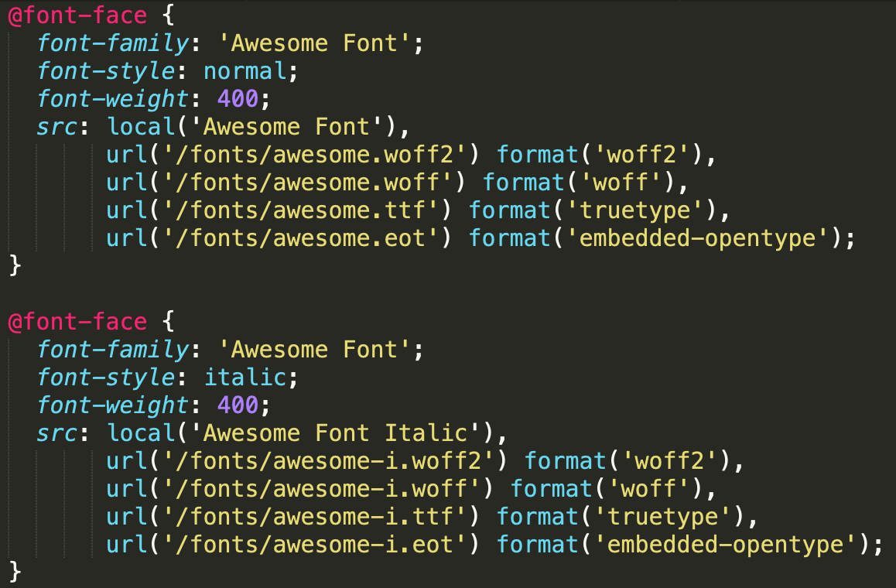Click font-style property on the normal line

107,71
